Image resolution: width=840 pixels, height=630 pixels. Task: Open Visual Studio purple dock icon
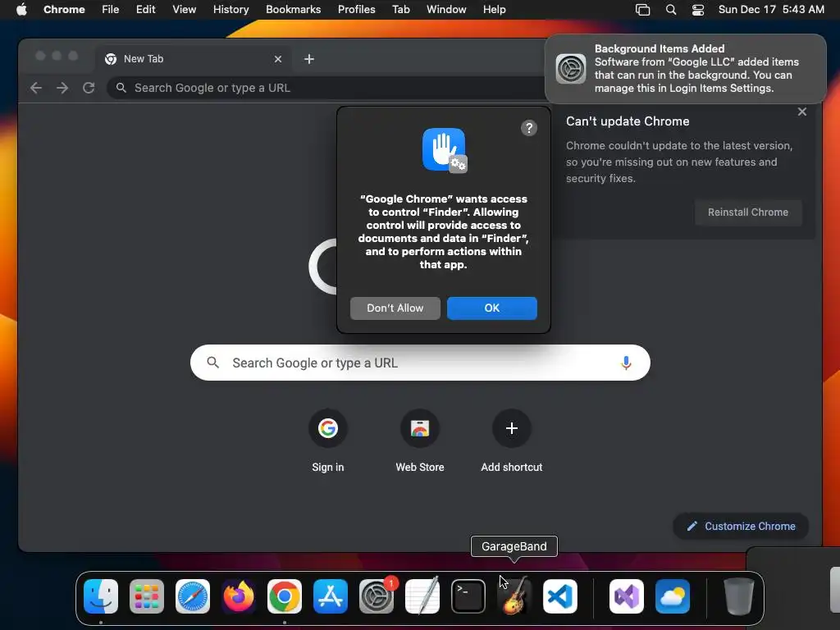pyautogui.click(x=627, y=596)
